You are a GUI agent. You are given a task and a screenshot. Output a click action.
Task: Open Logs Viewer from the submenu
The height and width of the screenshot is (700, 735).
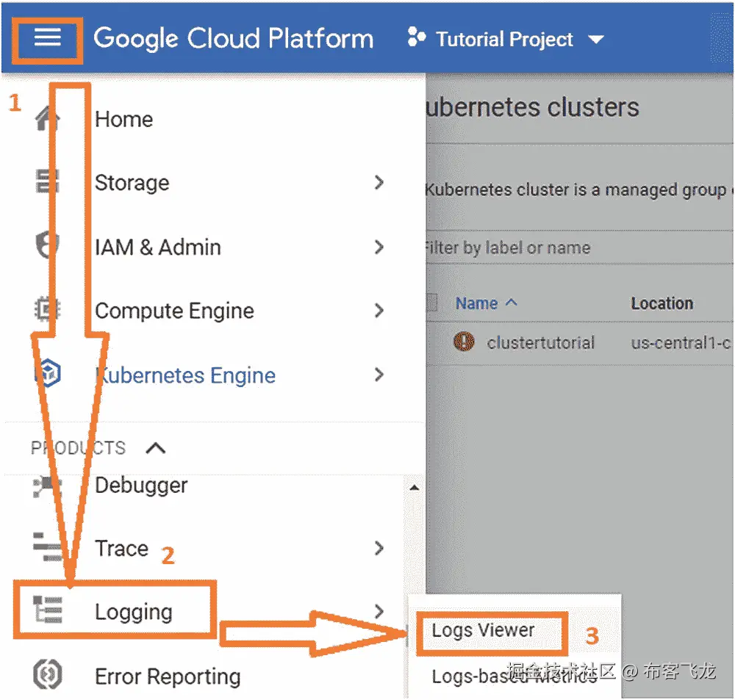click(483, 630)
